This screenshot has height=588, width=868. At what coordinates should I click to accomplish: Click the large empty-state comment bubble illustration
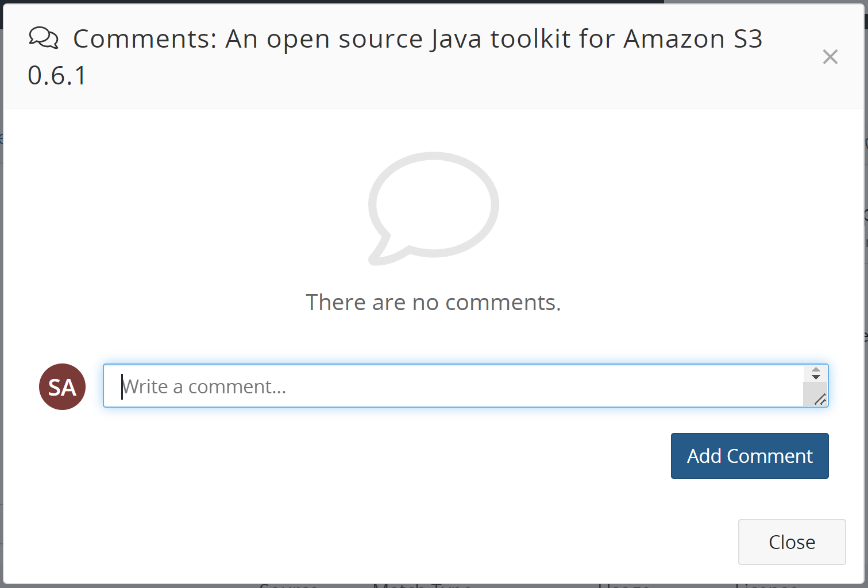pos(433,207)
